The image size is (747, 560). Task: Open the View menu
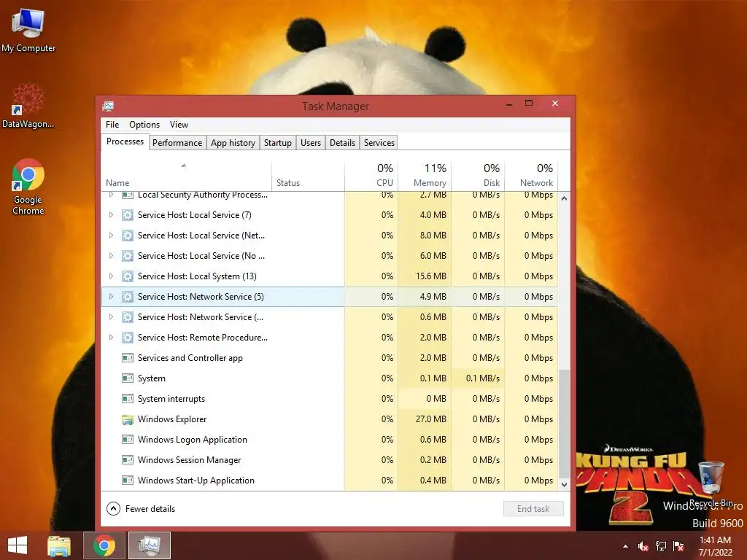[x=179, y=125]
